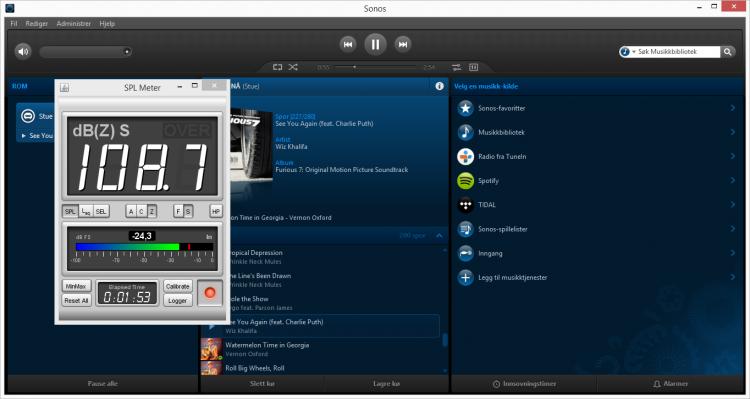750x399 pixels.
Task: Expand the search source dropdown arrow
Action: tap(634, 52)
